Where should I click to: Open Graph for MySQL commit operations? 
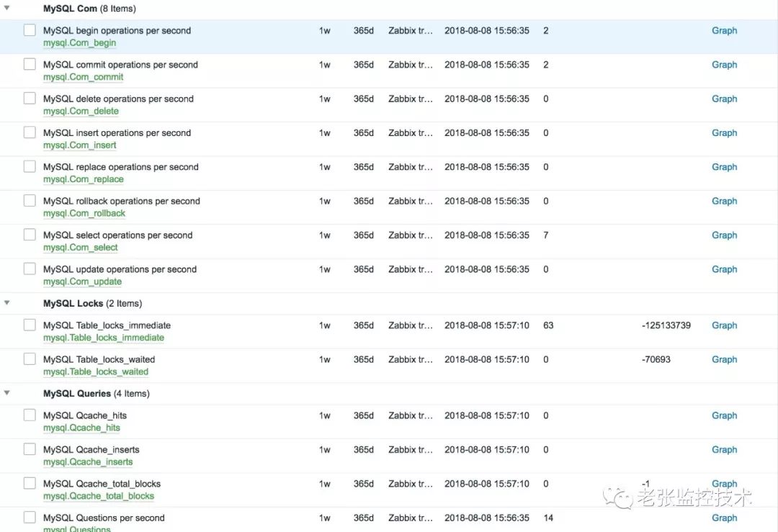point(724,65)
